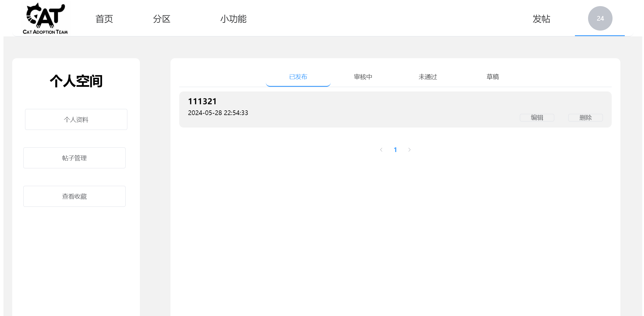Click the Cat Adoption Team logo

[45, 19]
